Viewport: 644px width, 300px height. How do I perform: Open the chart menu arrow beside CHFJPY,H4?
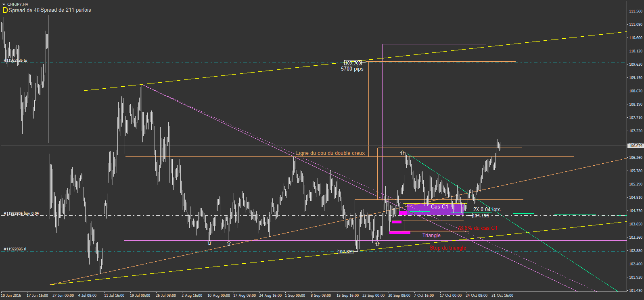pyautogui.click(x=4, y=4)
